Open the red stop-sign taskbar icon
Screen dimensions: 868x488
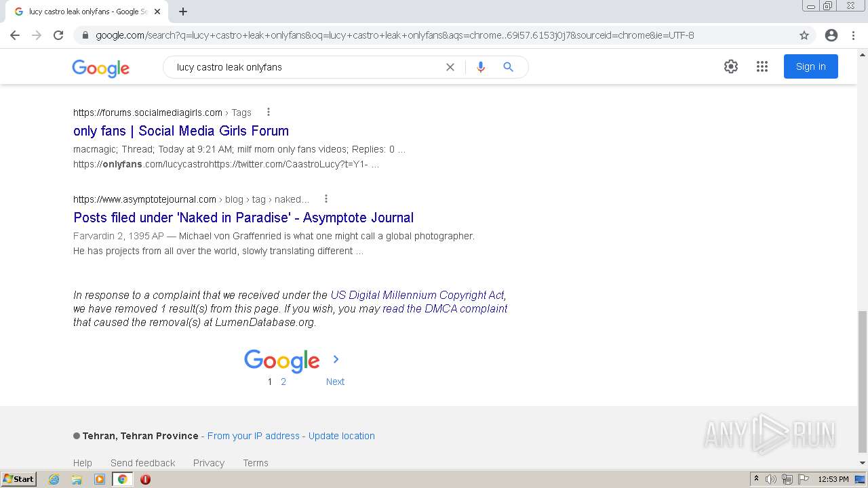coord(145,479)
